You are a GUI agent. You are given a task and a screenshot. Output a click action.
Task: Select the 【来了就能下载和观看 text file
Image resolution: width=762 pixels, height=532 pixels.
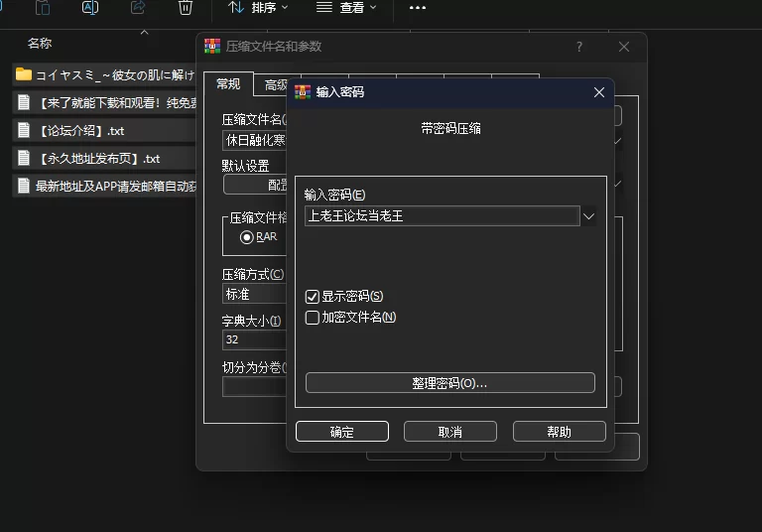click(x=104, y=102)
